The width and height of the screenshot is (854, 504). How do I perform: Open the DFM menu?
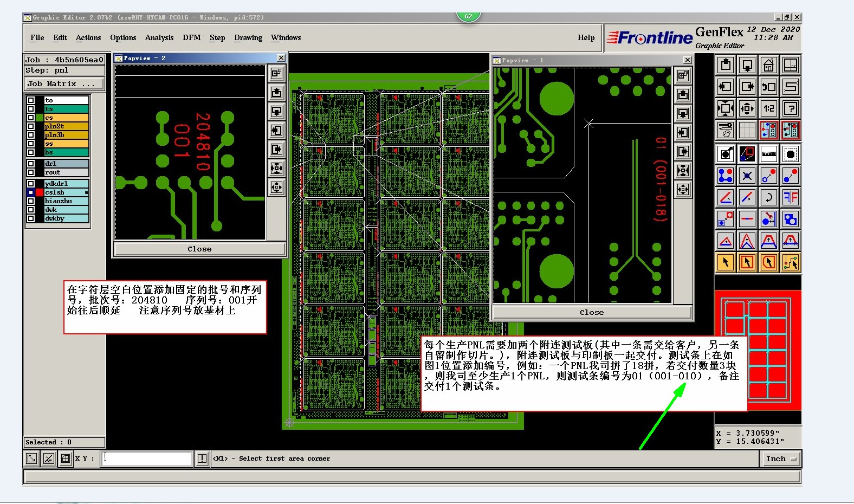[192, 37]
